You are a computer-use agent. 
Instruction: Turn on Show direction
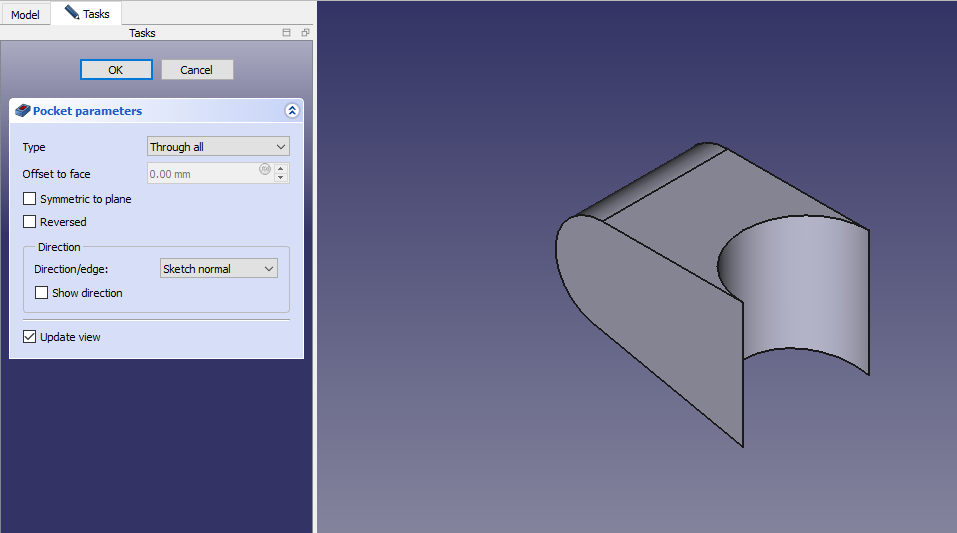tap(42, 293)
